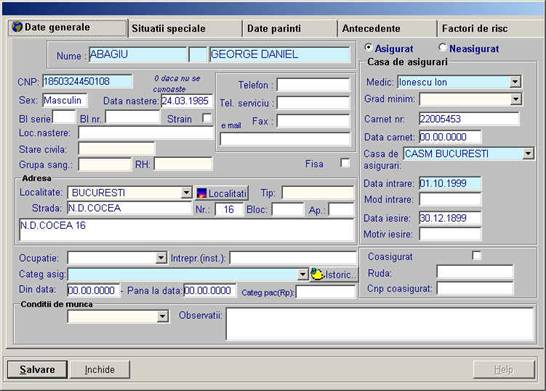The height and width of the screenshot is (391, 546).
Task: Click the Din data date field
Action: coord(93,290)
